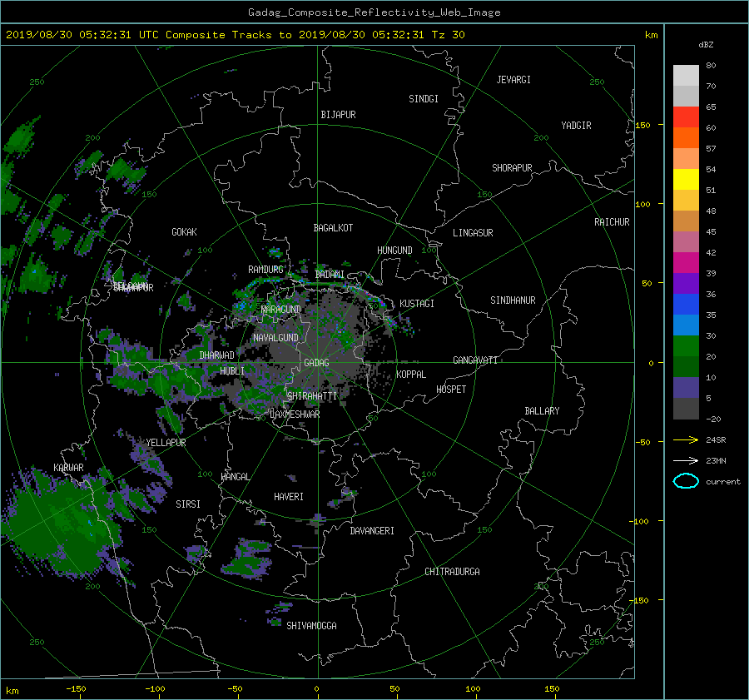The height and width of the screenshot is (700, 749).
Task: Click the NAVALGUND city label
Action: coord(275,337)
